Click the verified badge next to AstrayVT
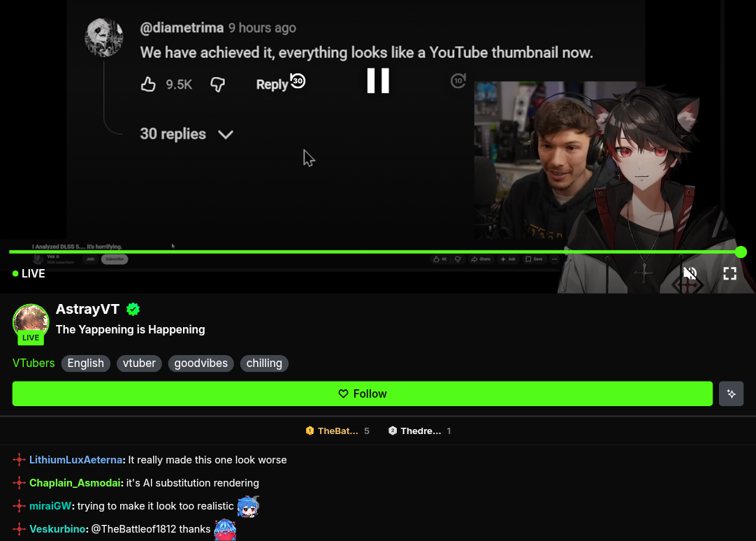 tap(133, 309)
